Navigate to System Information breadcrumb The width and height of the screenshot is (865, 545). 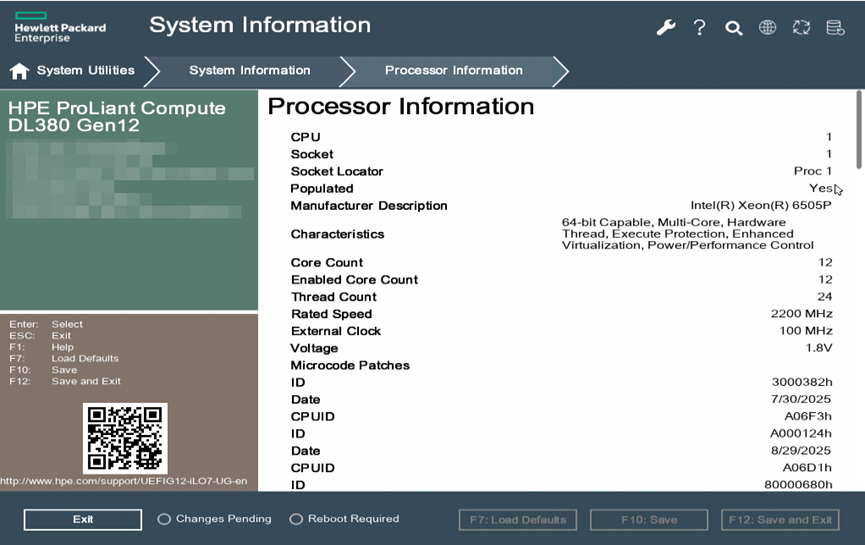pos(249,71)
